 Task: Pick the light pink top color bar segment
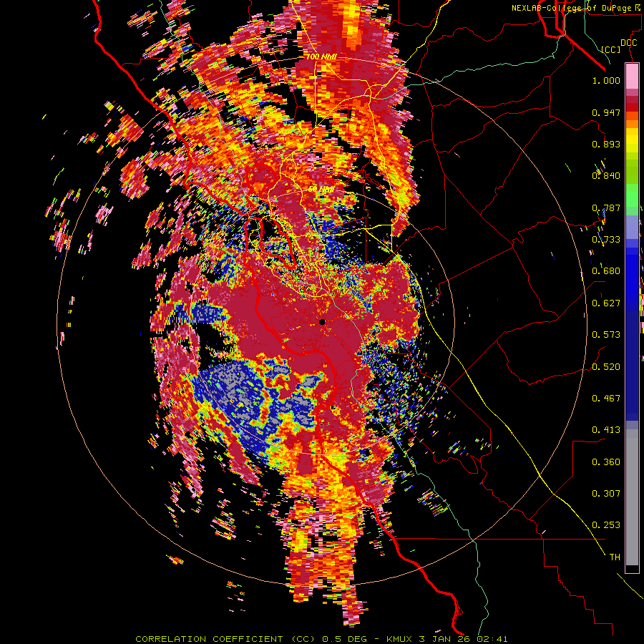[632, 77]
